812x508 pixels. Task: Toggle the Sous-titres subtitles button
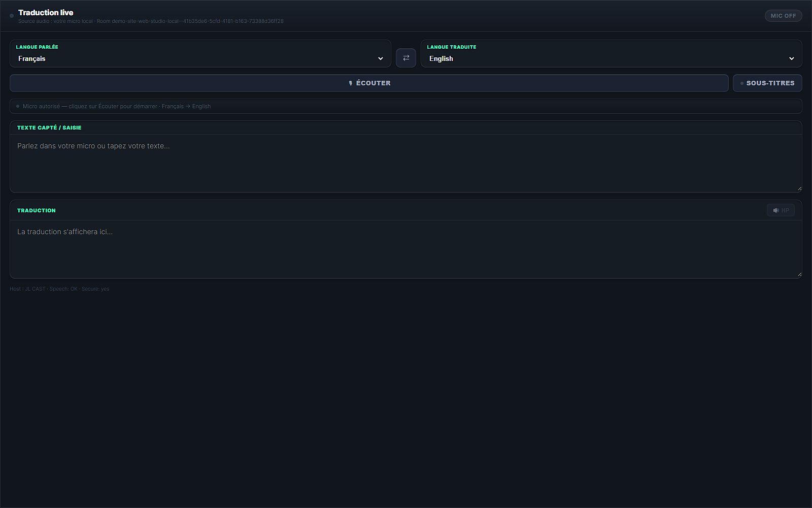767,83
